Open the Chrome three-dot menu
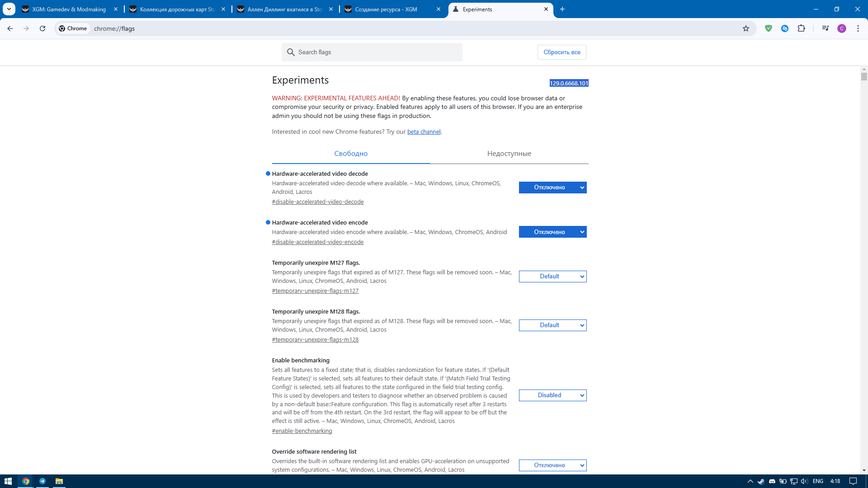The image size is (868, 488). point(858,28)
